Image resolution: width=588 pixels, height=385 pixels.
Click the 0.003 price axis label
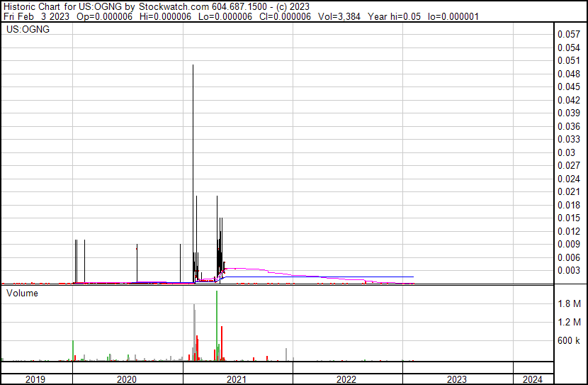[569, 271]
